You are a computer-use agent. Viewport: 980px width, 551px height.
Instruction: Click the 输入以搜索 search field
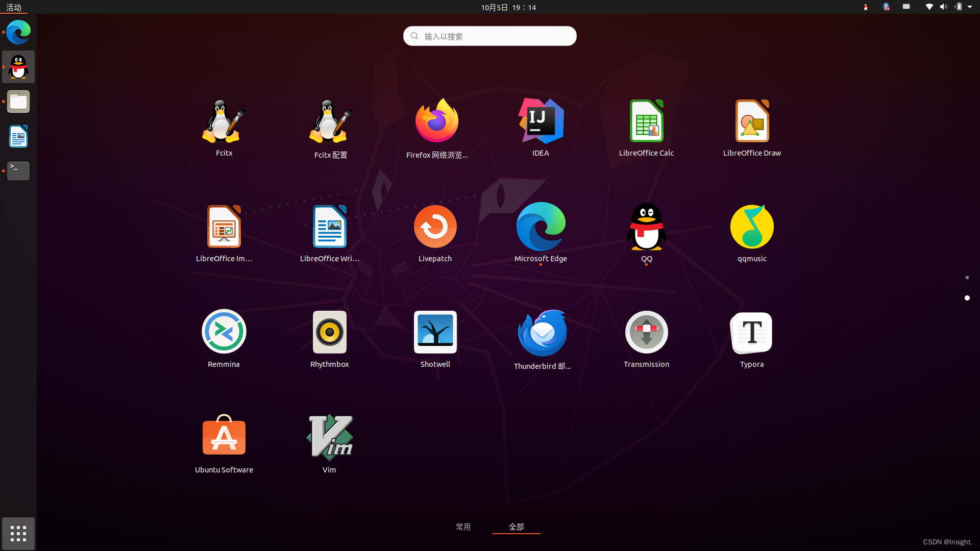[x=490, y=36]
